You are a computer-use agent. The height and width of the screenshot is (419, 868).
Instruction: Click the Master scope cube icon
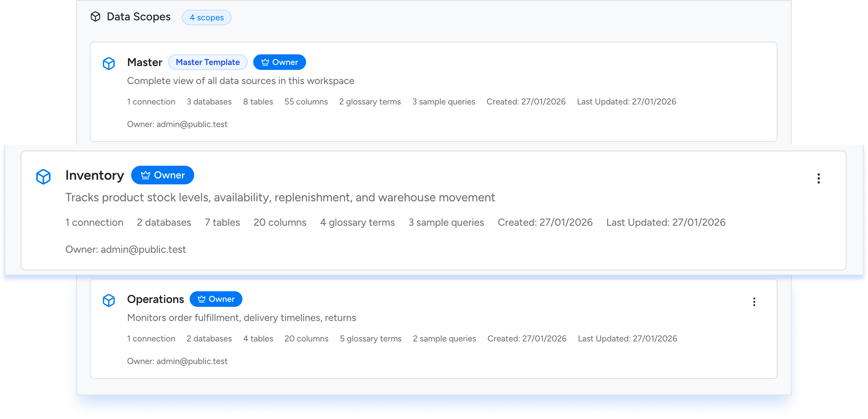(x=108, y=63)
